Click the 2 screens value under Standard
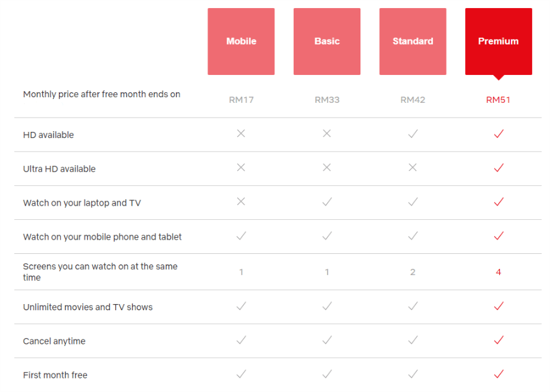The image size is (550, 392). [413, 272]
